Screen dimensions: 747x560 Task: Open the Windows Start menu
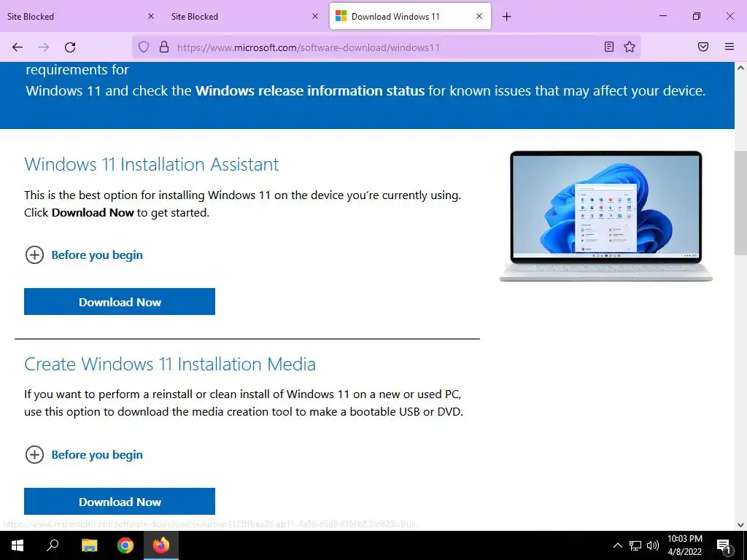click(x=18, y=545)
